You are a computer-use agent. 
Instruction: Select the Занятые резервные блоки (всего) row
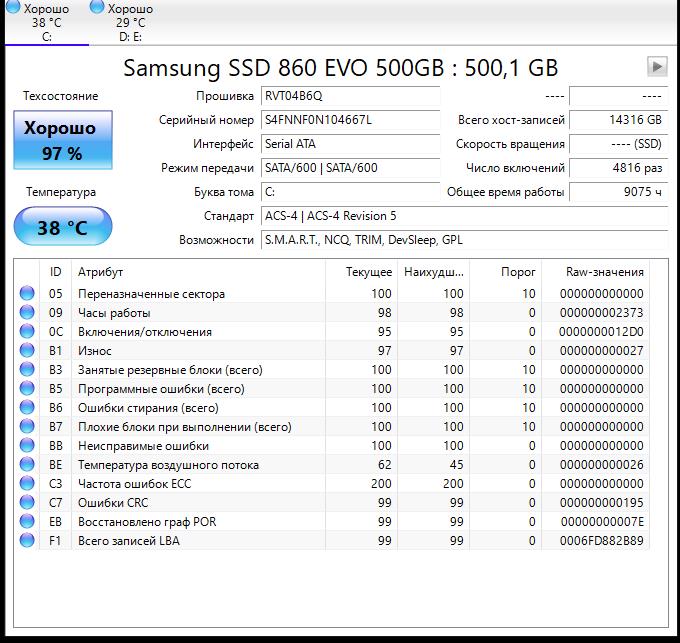click(x=332, y=370)
